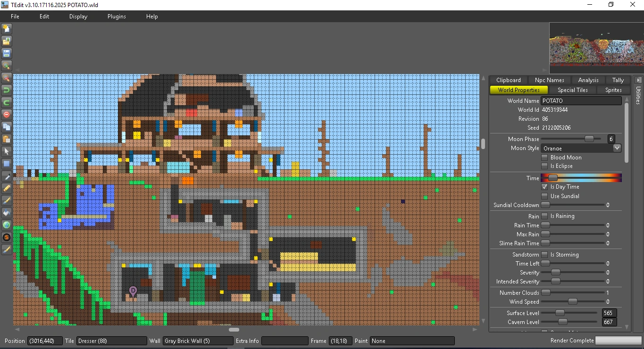644x349 pixels.
Task: Toggle the Is Raining checkbox
Action: click(x=544, y=216)
